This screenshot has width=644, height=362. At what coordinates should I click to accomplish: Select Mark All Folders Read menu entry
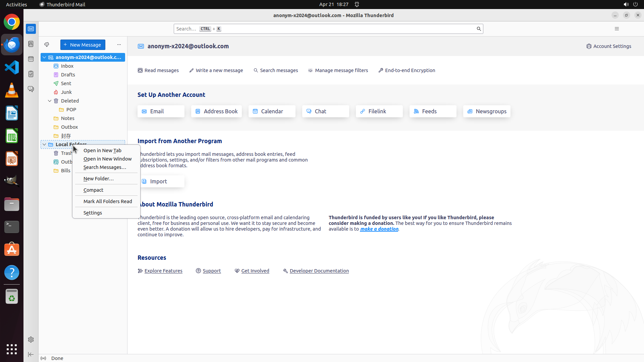pyautogui.click(x=108, y=201)
